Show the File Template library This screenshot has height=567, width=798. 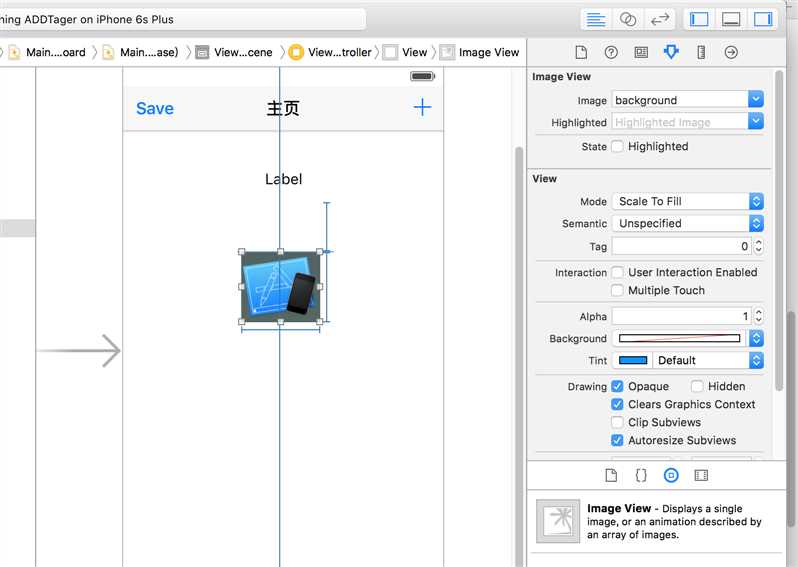611,475
